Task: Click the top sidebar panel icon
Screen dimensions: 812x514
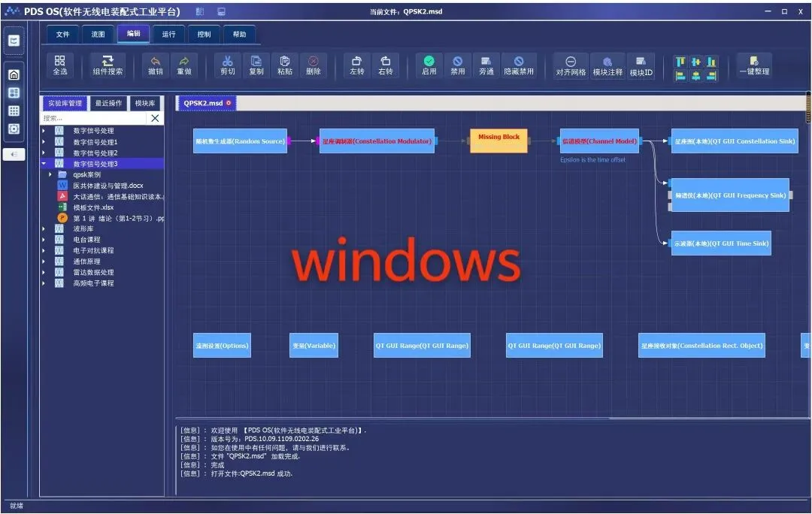Action: (14, 41)
